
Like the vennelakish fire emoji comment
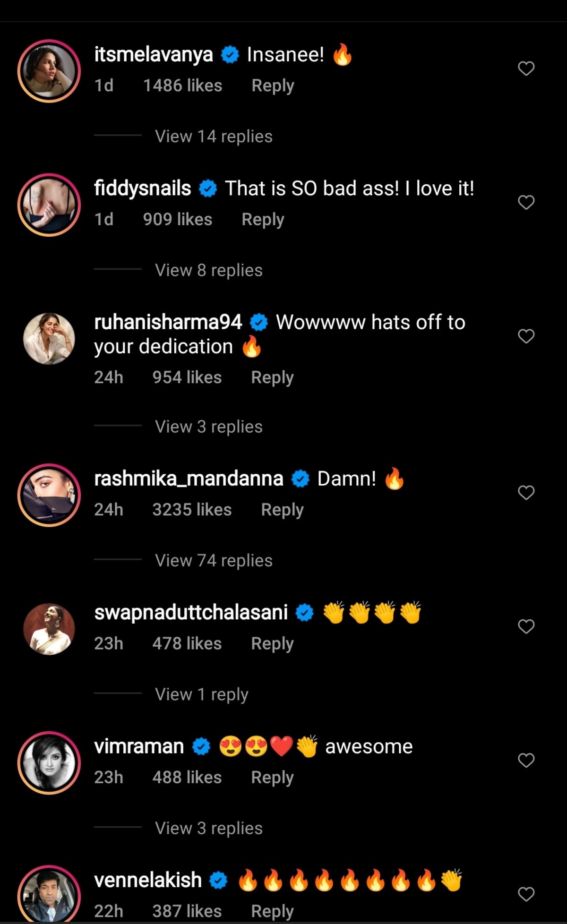526,894
